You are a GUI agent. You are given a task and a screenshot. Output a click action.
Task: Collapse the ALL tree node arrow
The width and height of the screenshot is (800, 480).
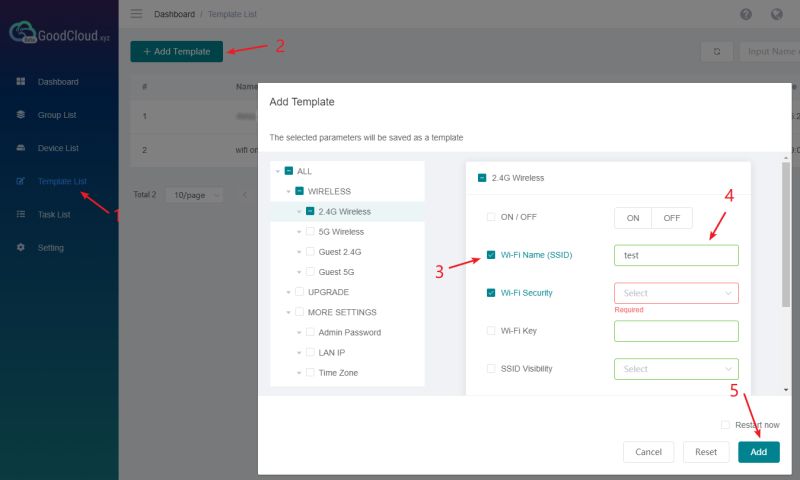point(278,171)
